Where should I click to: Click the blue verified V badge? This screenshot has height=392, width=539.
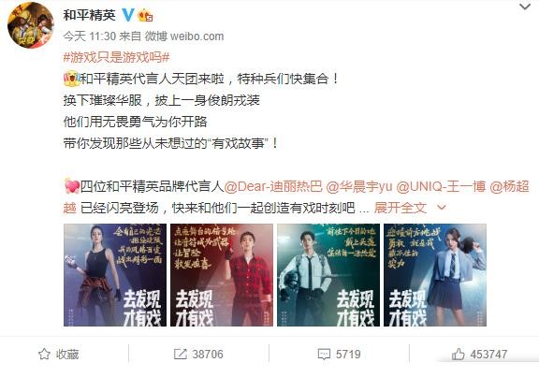click(128, 15)
